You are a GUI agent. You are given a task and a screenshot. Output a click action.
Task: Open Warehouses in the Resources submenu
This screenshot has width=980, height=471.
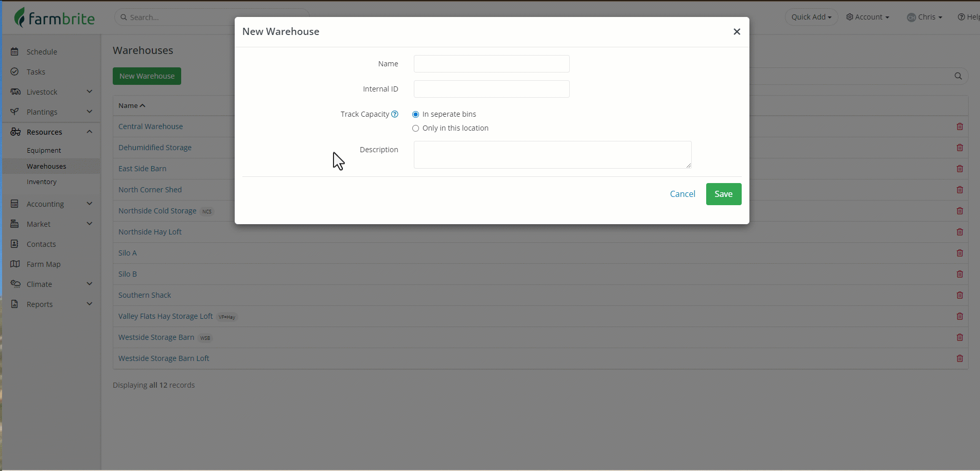[x=46, y=167]
